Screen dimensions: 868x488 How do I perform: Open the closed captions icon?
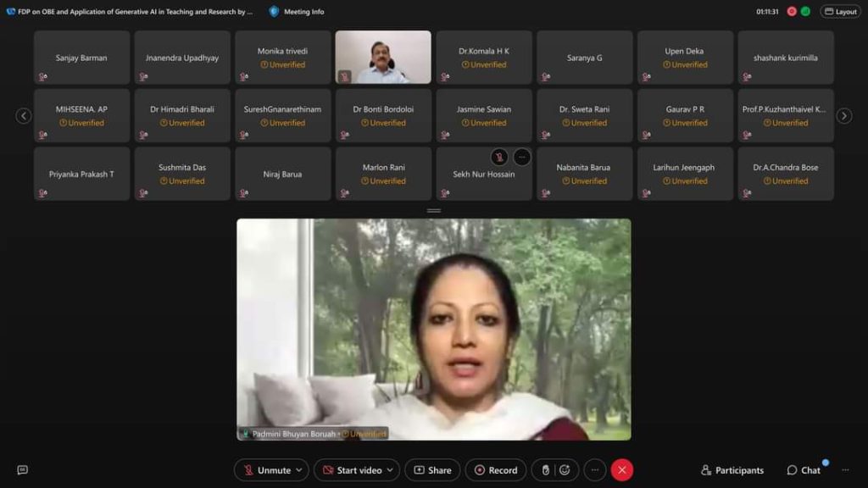pyautogui.click(x=23, y=470)
